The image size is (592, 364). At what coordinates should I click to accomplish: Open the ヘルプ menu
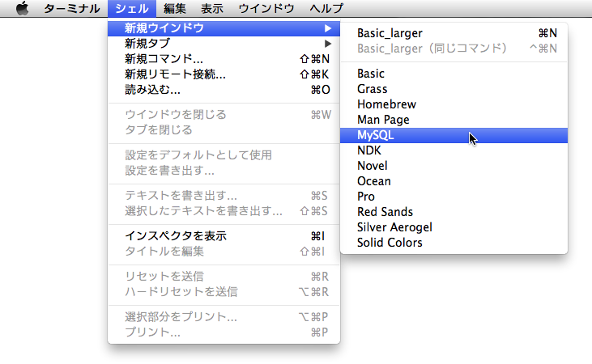326,8
